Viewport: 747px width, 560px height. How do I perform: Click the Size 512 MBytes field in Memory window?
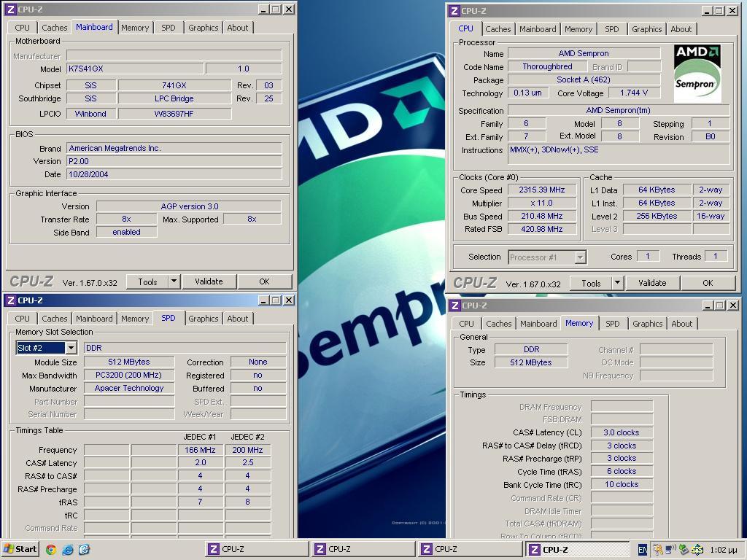point(531,362)
